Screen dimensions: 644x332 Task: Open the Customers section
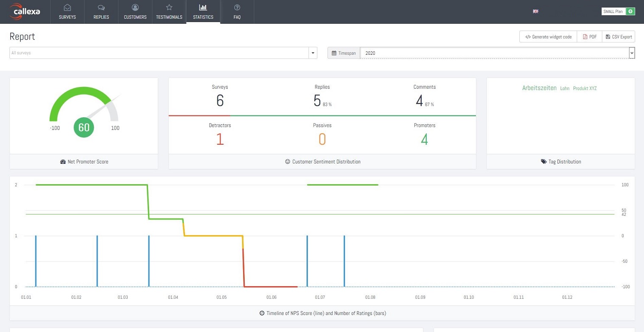[x=135, y=11]
